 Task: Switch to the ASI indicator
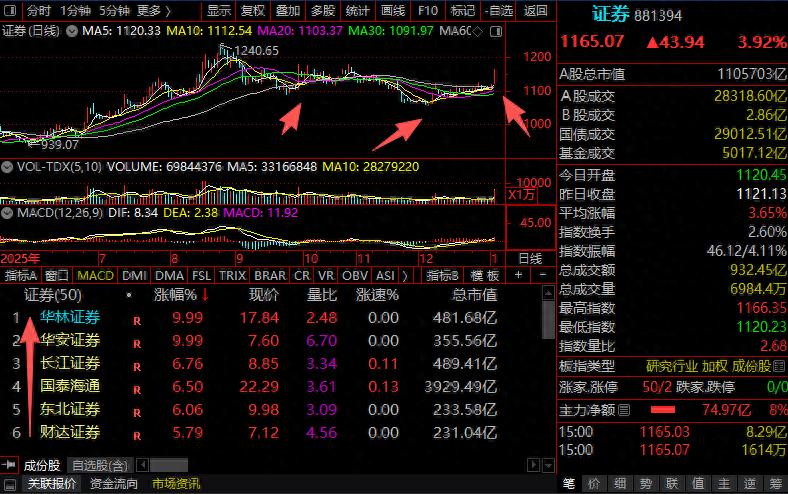pos(385,275)
